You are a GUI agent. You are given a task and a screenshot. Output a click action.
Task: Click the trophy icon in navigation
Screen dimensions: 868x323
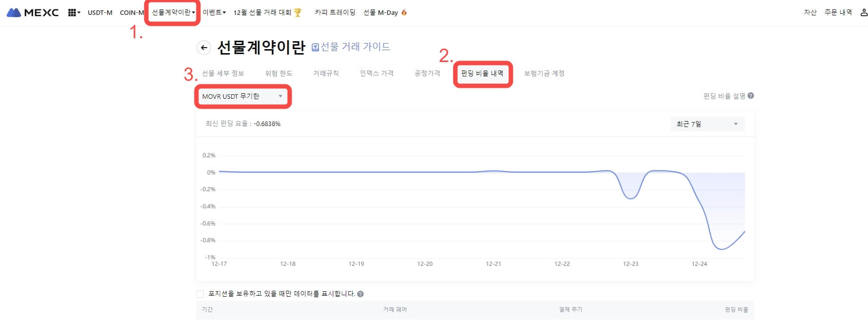[x=298, y=12]
